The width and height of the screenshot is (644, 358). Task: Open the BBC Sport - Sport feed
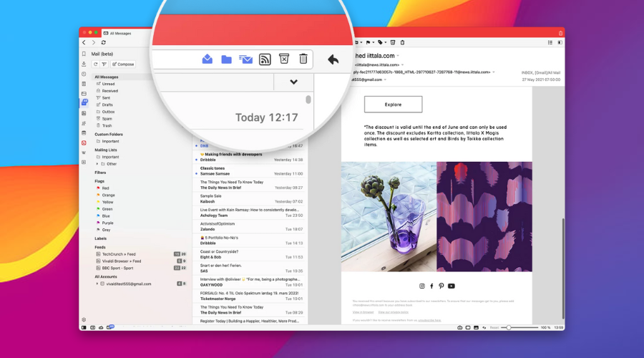coord(117,268)
